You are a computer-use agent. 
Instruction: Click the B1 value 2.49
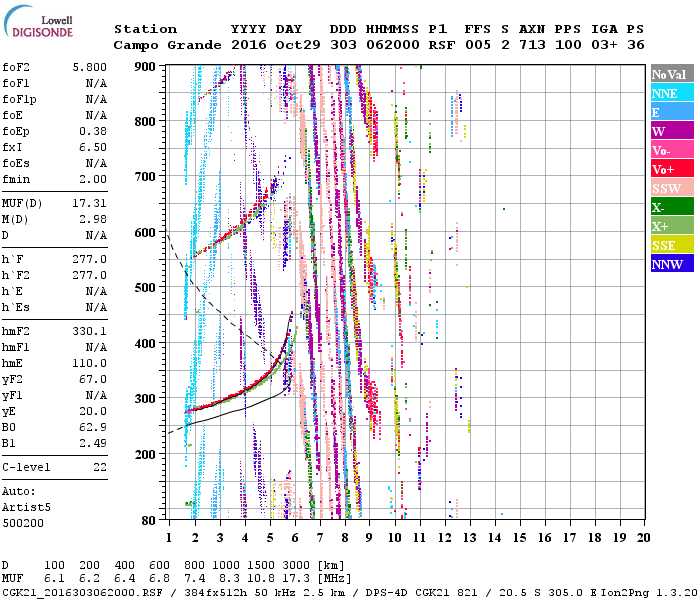click(x=93, y=443)
